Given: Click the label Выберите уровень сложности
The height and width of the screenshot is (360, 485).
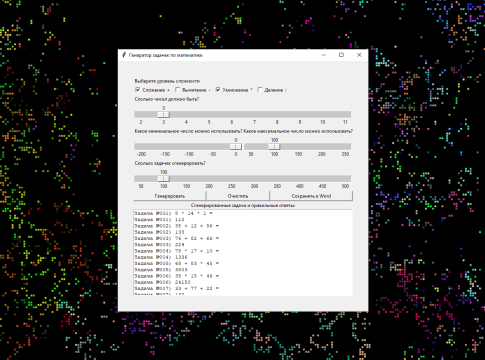Looking at the screenshot, I should tap(167, 81).
